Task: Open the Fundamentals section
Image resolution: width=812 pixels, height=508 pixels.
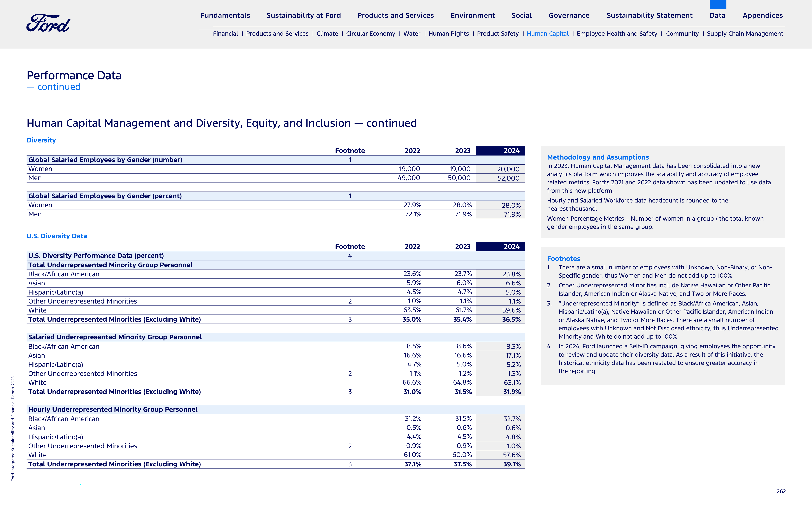Action: pos(225,15)
